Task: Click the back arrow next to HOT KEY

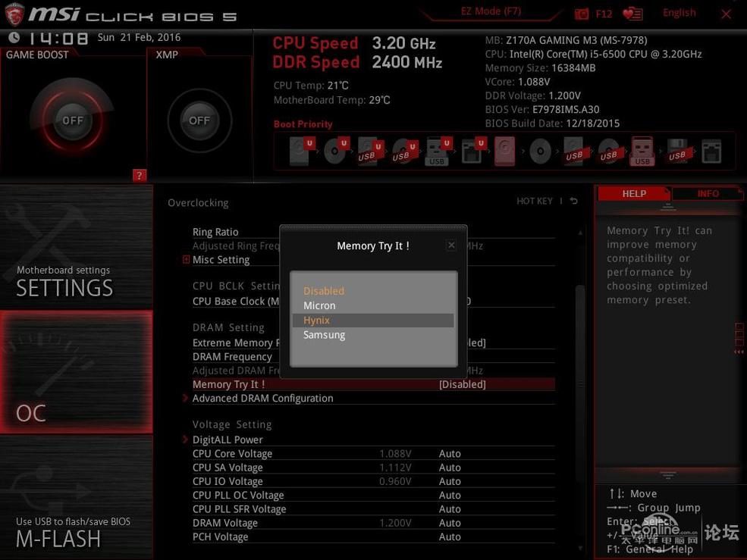Action: 574,201
